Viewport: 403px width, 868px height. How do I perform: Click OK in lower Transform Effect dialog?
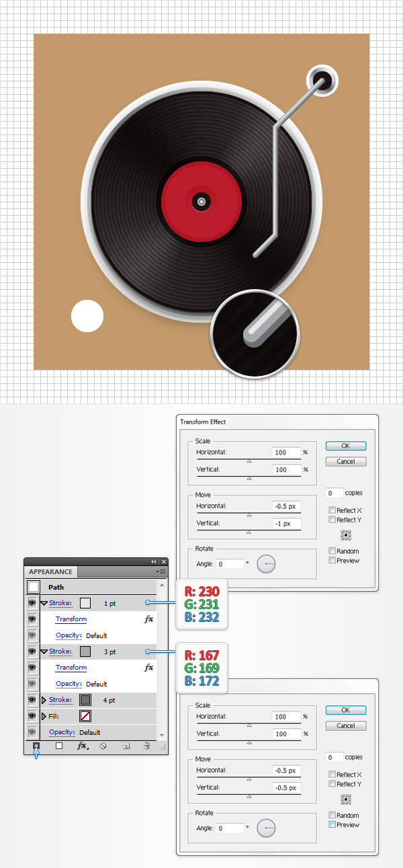coord(346,710)
